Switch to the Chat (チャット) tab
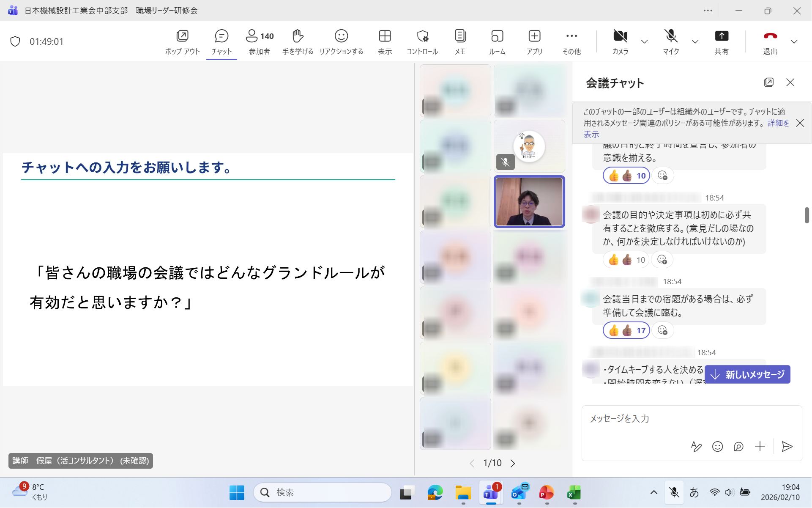812x508 pixels. (221, 41)
